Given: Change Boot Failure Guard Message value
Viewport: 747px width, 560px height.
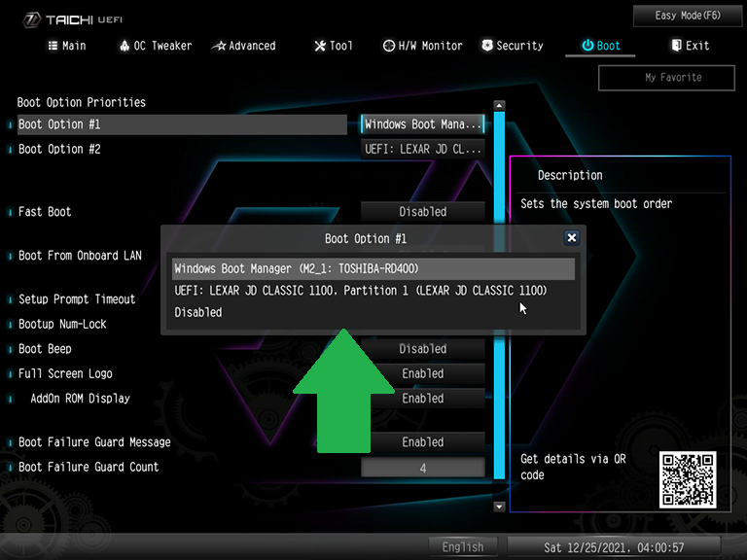Looking at the screenshot, I should tap(422, 442).
